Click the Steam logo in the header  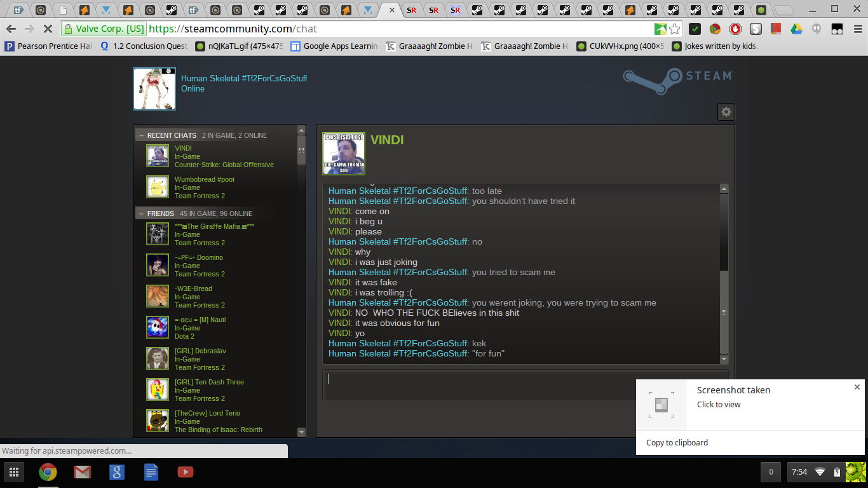click(x=677, y=81)
